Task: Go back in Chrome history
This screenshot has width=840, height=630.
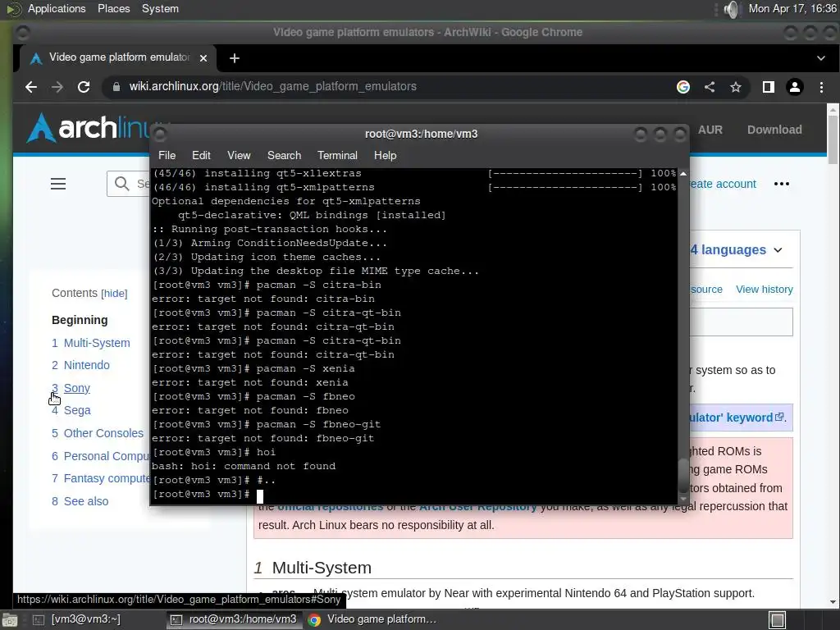Action: [31, 87]
